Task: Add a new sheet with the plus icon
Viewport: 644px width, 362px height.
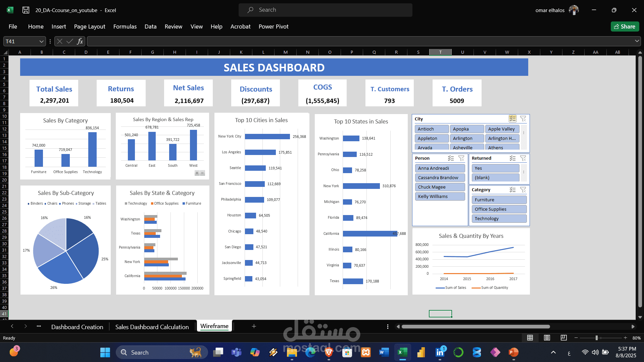Action: click(254, 326)
